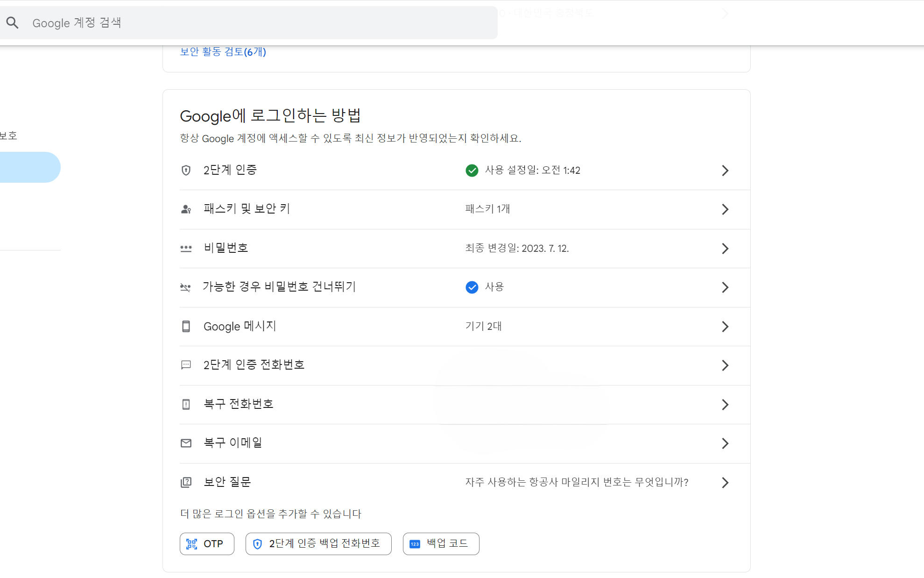The height and width of the screenshot is (578, 924).
Task: Click the chevron on 비밀번호 row
Action: 725,249
